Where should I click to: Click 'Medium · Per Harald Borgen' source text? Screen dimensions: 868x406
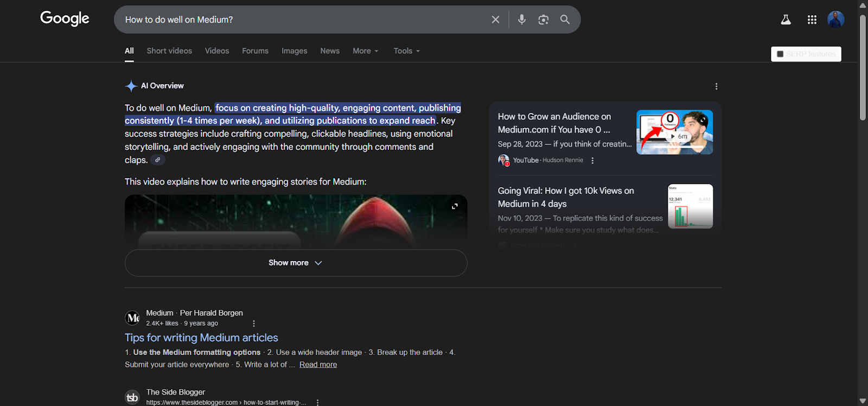click(194, 313)
